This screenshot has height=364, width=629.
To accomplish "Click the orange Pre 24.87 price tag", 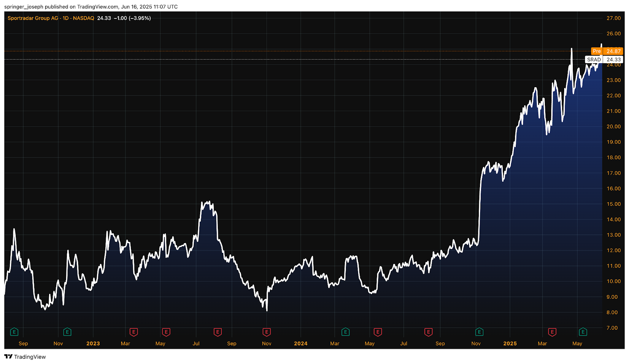I will pyautogui.click(x=607, y=51).
